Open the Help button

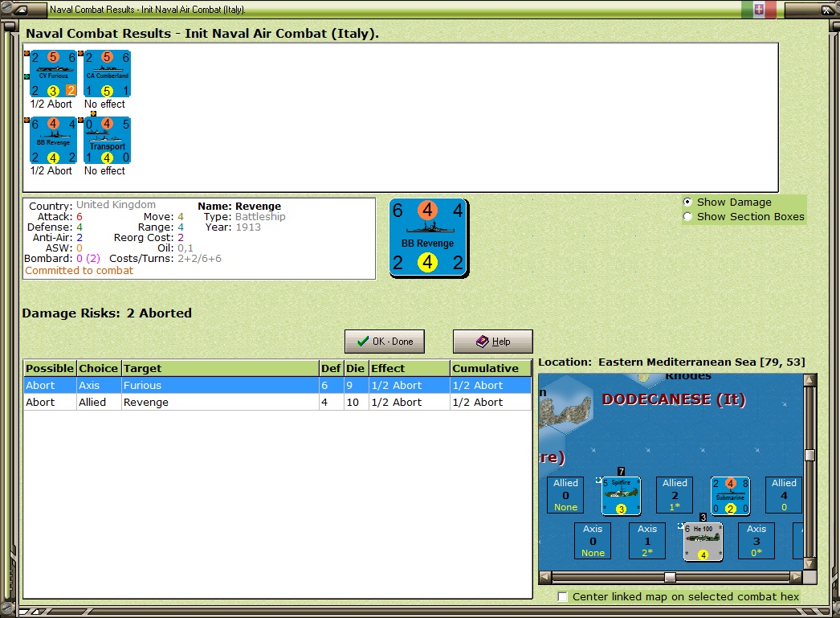click(493, 342)
